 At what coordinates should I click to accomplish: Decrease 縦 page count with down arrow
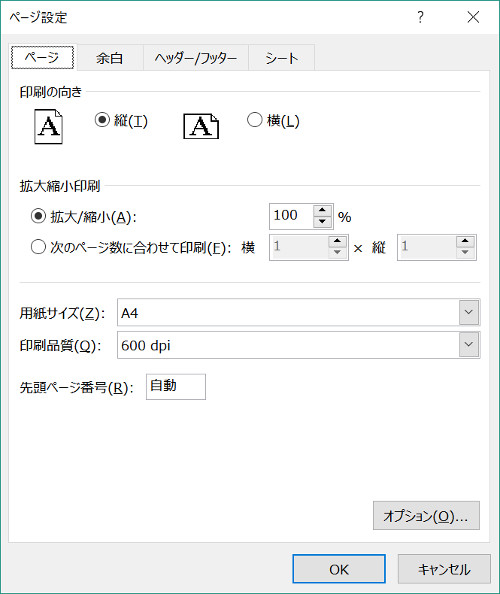[465, 253]
